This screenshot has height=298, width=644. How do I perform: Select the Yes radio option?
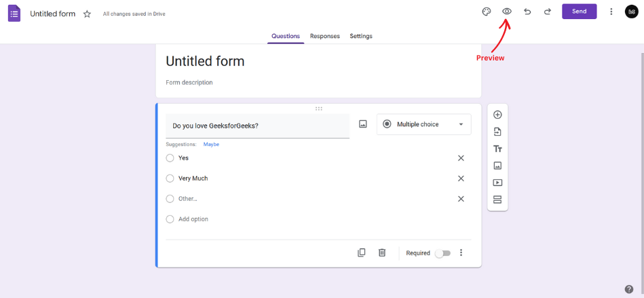coord(170,158)
